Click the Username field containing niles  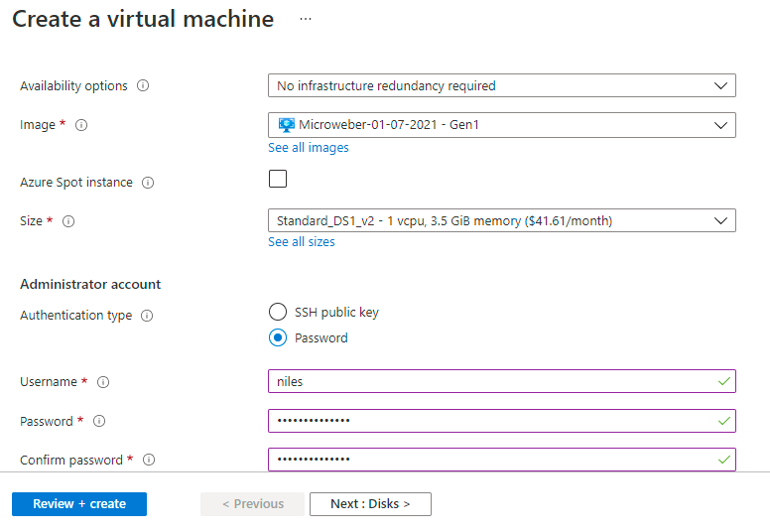[491, 381]
